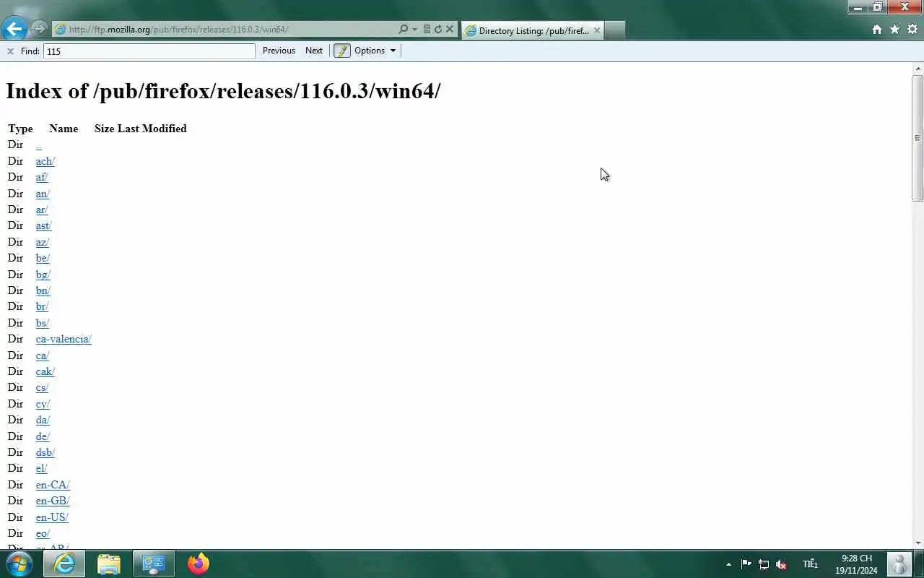Viewport: 924px width, 578px height.
Task: Click in the address bar URL
Action: [x=178, y=30]
